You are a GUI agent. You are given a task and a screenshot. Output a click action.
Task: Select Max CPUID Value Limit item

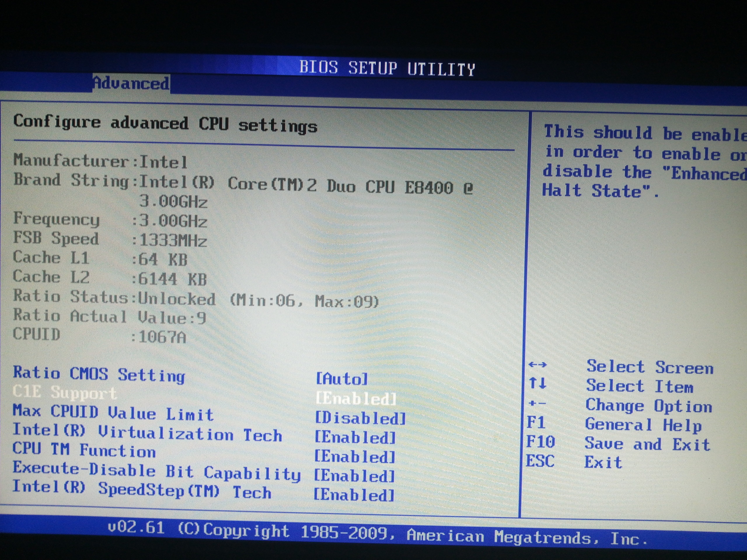[x=113, y=413]
